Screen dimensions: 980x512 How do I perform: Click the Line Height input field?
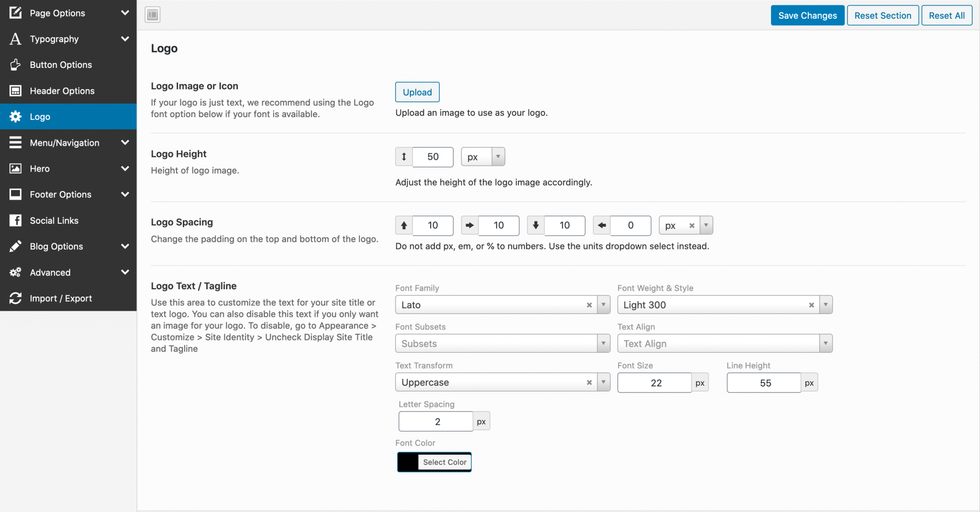764,382
